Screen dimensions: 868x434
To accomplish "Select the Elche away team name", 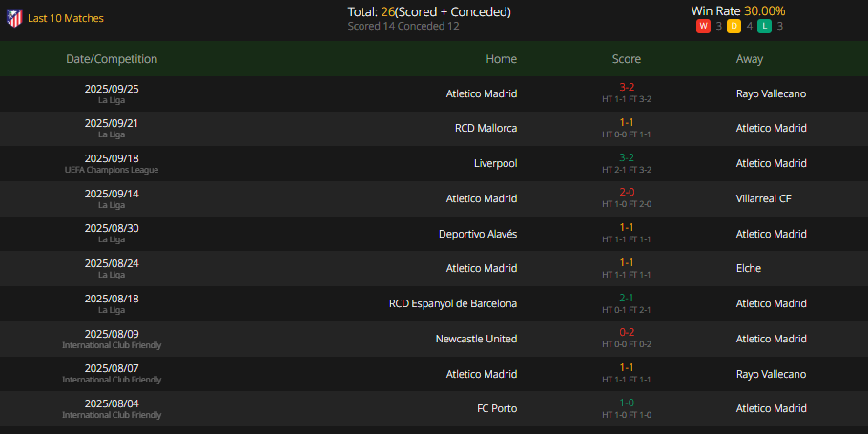I will point(749,268).
